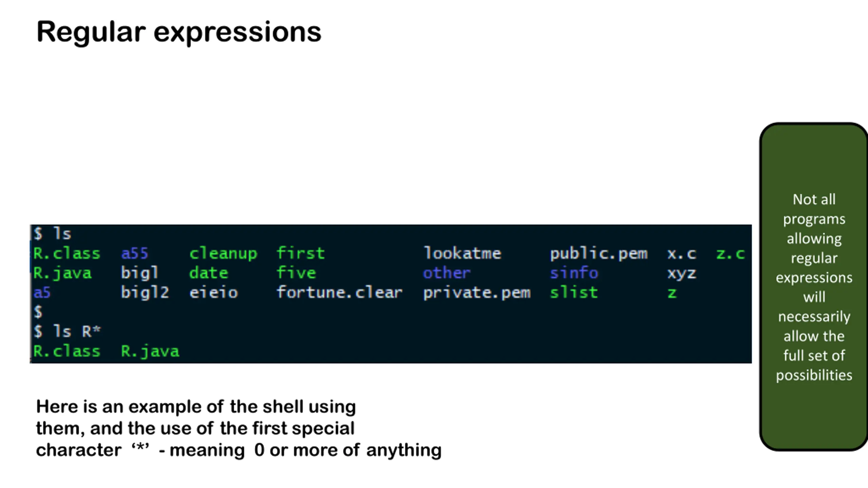This screenshot has height=488, width=868.
Task: Click the fortune.clear filename
Action: (x=339, y=292)
